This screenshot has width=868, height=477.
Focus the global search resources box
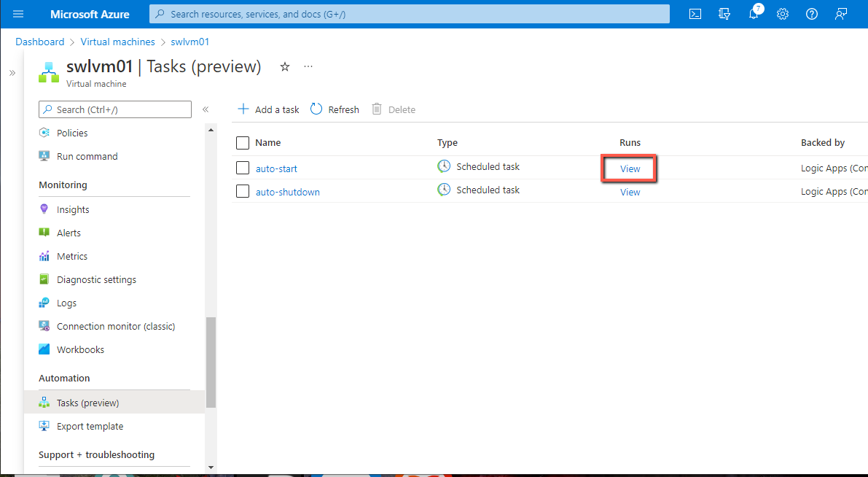click(409, 14)
